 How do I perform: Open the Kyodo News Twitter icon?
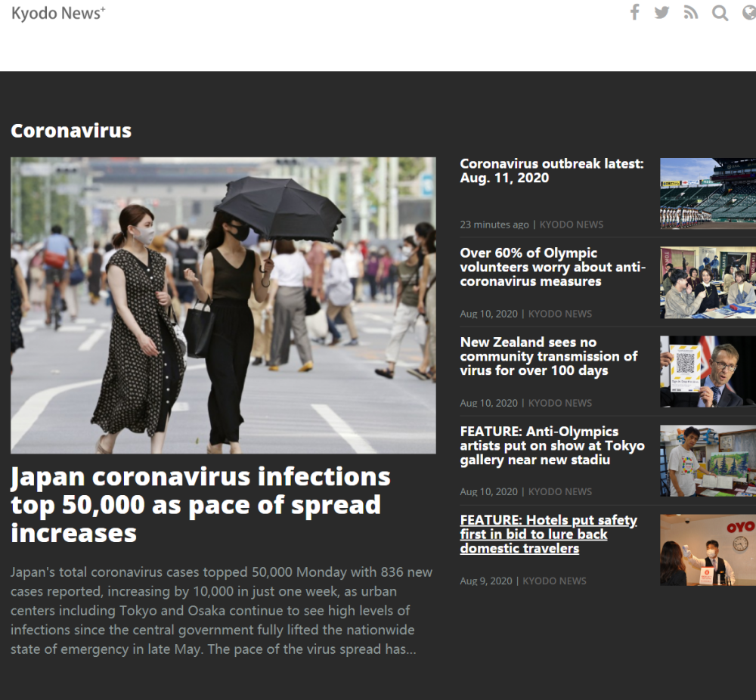coord(662,13)
